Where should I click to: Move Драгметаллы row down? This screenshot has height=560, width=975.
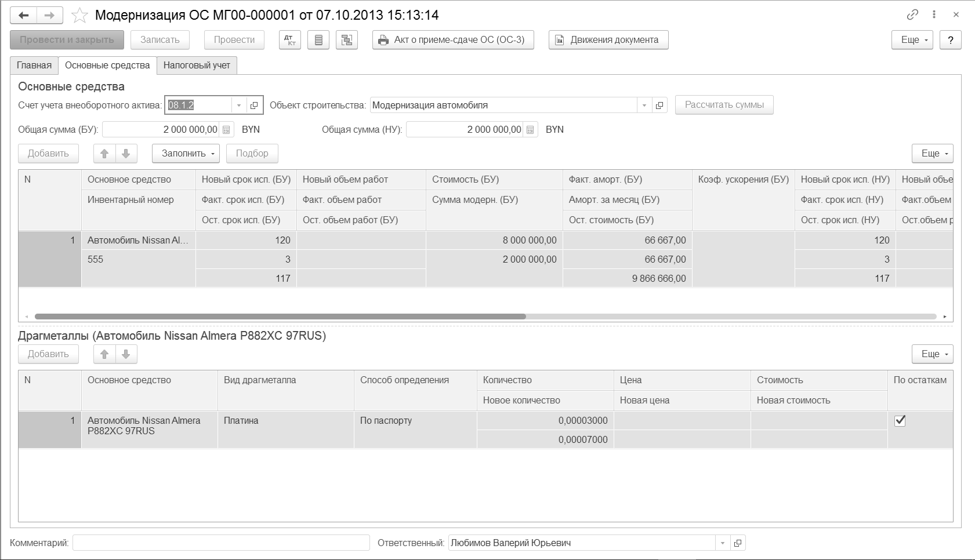pos(126,354)
